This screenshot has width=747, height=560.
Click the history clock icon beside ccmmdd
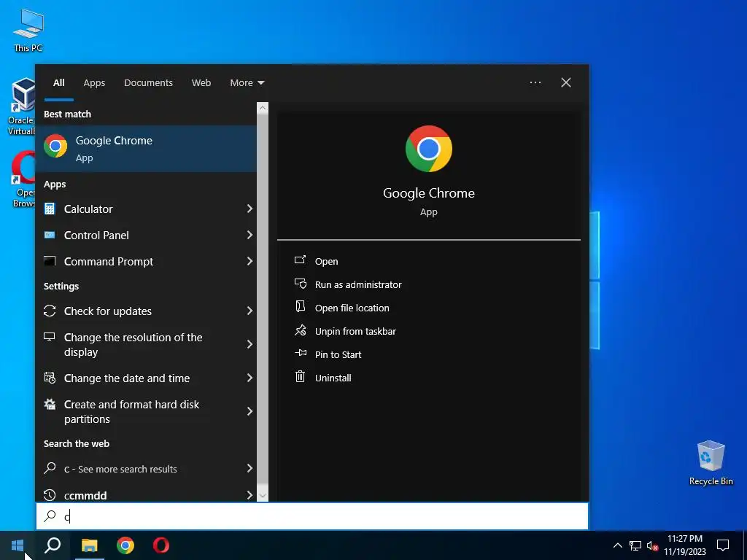[50, 495]
